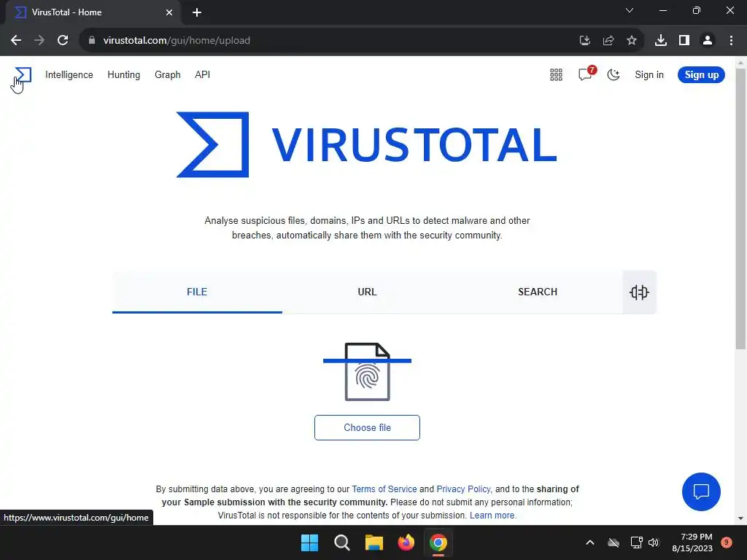Image resolution: width=747 pixels, height=560 pixels.
Task: Go back with the browser back arrow
Action: coord(16,41)
